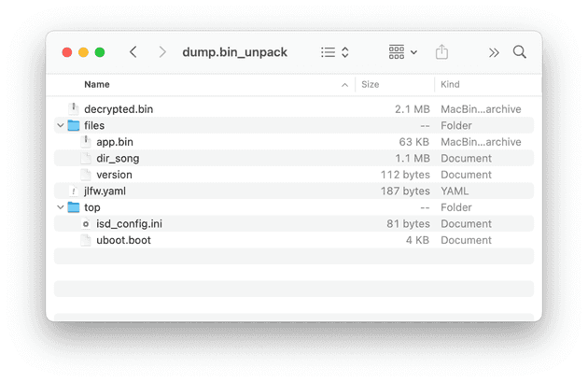Screen dimensions: 588x382
Task: Select the version document row
Action: pyautogui.click(x=114, y=175)
